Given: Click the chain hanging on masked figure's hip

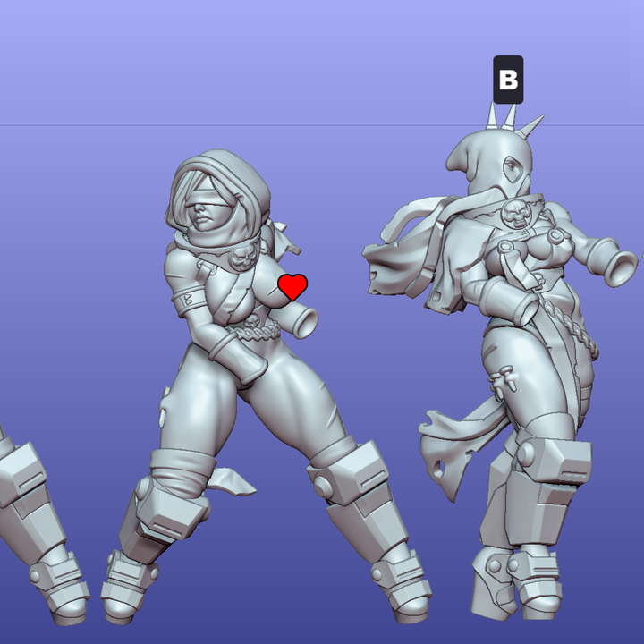Looking at the screenshot, I should click(577, 338).
